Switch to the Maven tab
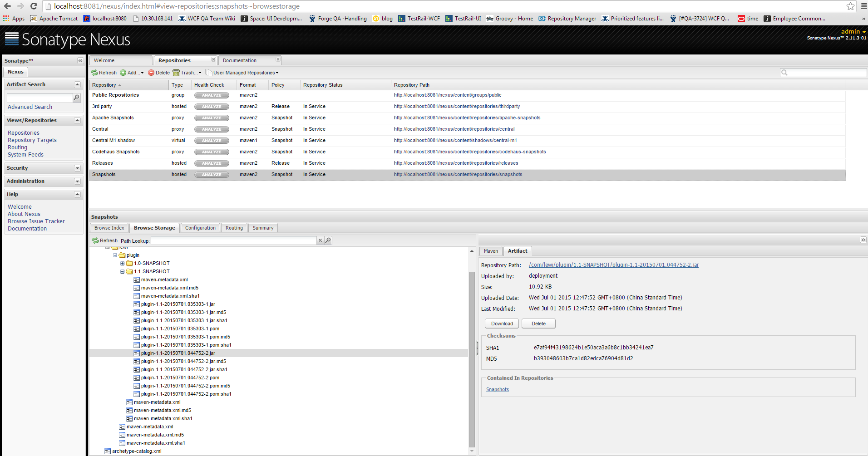This screenshot has height=456, width=868. pos(491,251)
